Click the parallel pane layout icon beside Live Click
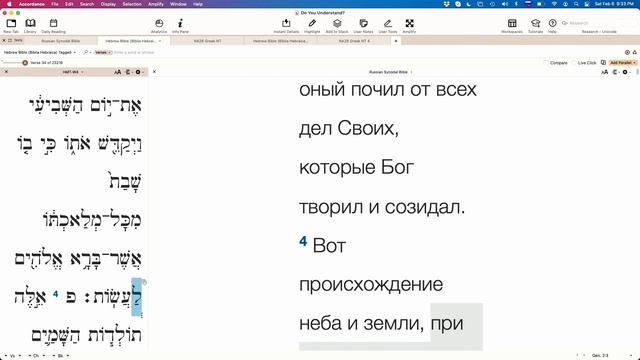The height and width of the screenshot is (360, 640). click(603, 63)
